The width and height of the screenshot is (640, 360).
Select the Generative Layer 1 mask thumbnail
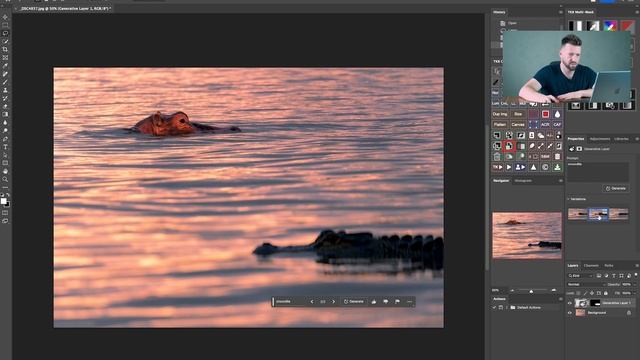[595, 303]
